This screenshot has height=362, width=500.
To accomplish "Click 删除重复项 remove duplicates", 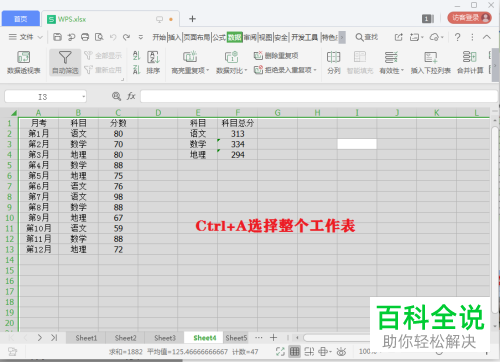I will coord(276,55).
